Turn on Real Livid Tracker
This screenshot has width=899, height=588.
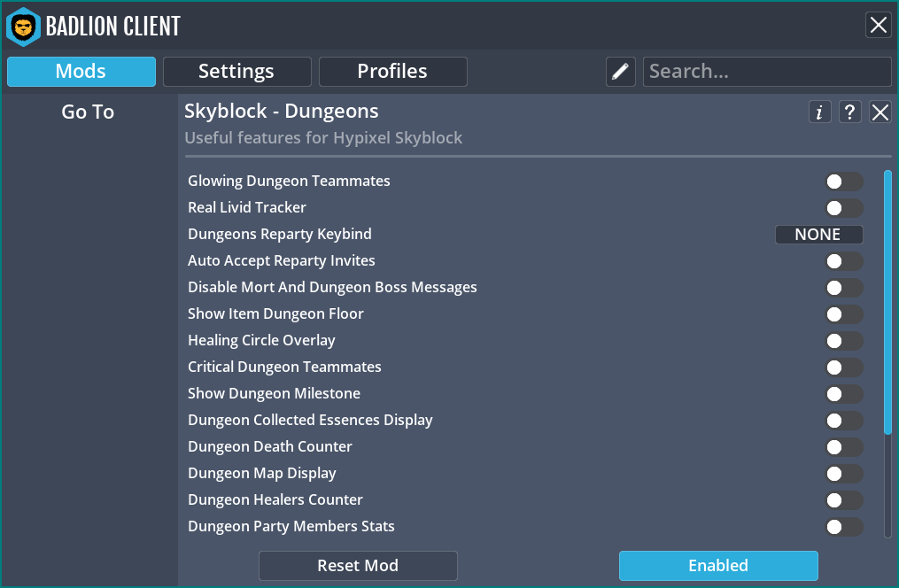843,208
